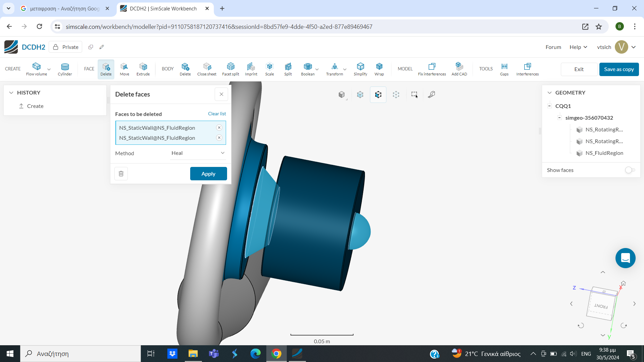This screenshot has width=644, height=362.
Task: Switch to the Google search browser tab
Action: pyautogui.click(x=60, y=8)
